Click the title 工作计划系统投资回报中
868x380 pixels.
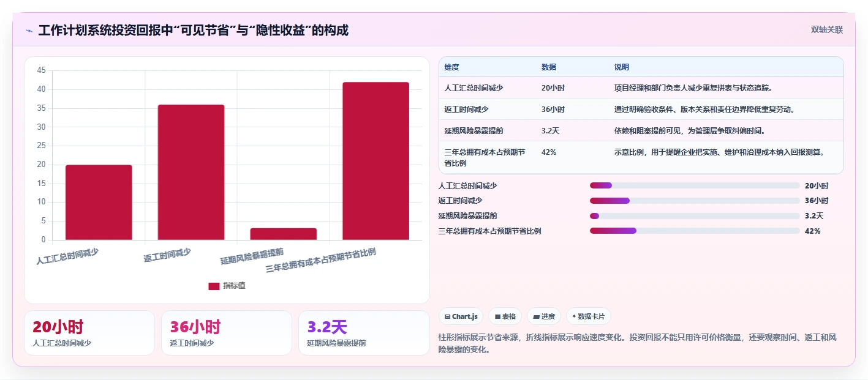194,31
